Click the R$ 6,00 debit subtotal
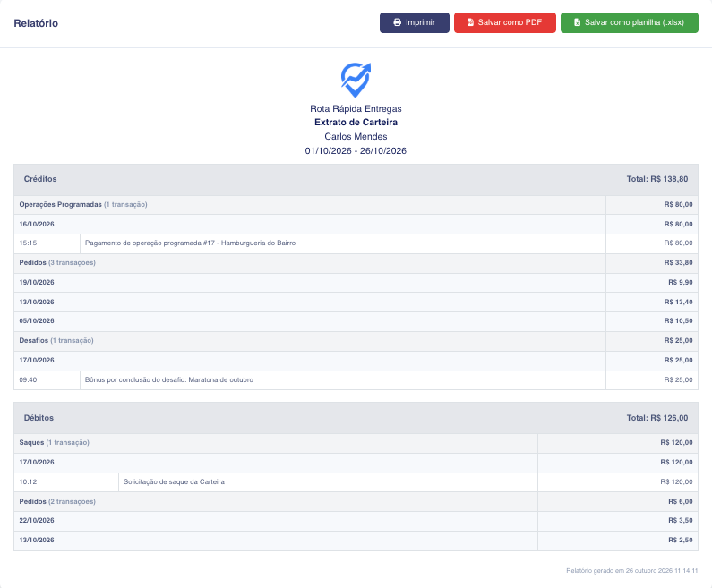Image resolution: width=712 pixels, height=588 pixels. 681,502
